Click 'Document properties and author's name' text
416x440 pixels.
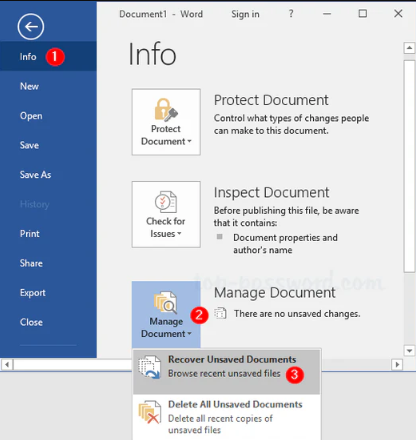click(x=285, y=244)
